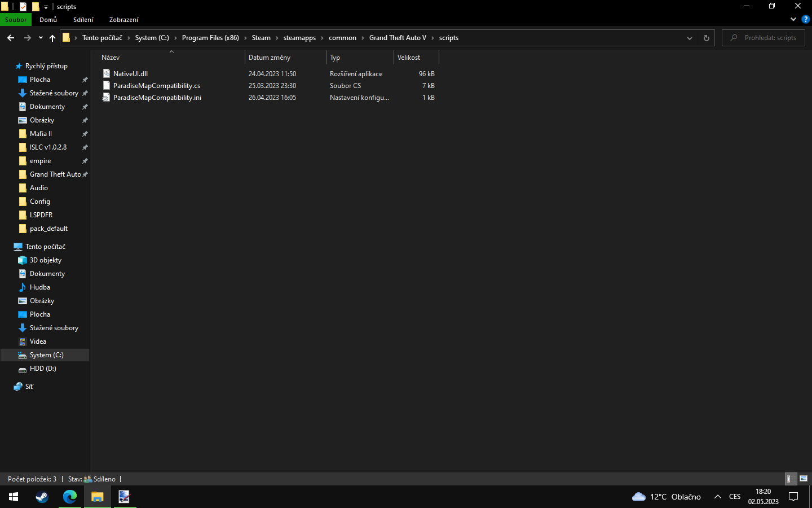
Task: Expand the address bar history dropdown
Action: tap(689, 38)
